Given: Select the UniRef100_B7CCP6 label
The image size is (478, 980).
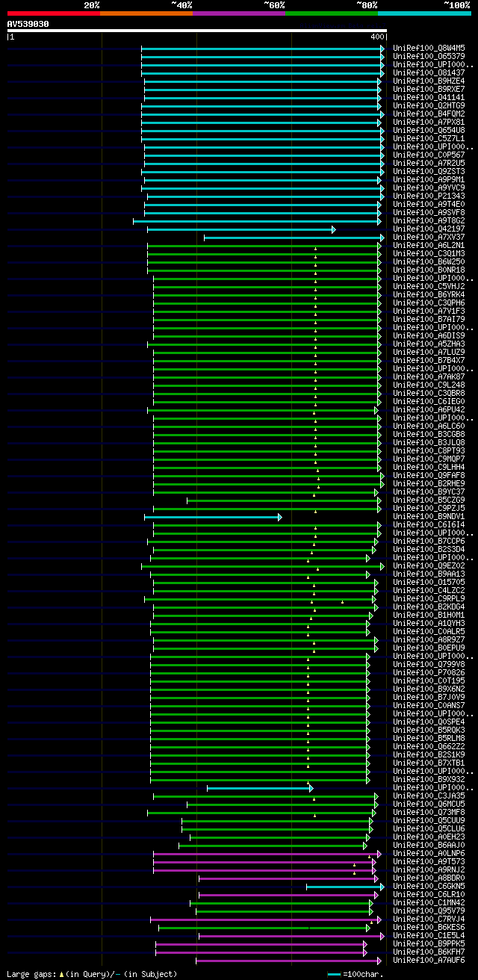Looking at the screenshot, I should pos(429,542).
